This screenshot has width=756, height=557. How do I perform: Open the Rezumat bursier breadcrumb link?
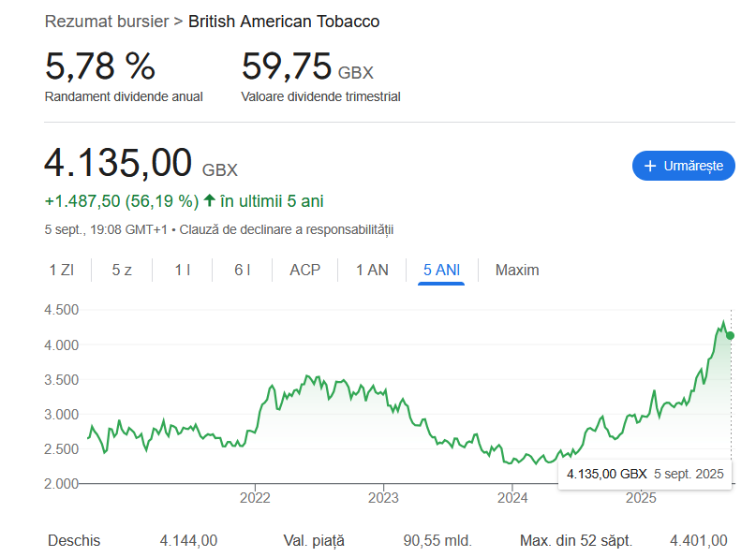(x=108, y=21)
